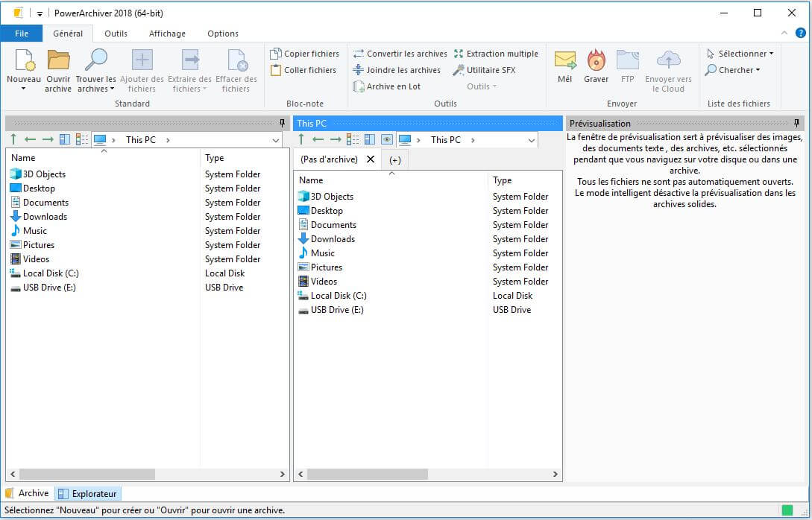The image size is (812, 520).
Task: Toggle pin on left explorer panel
Action: point(282,123)
